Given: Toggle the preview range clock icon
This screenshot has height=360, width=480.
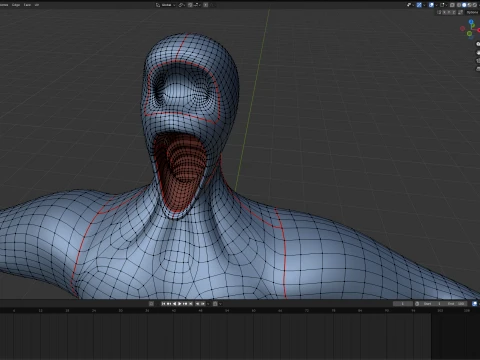Looking at the screenshot, I should [x=417, y=304].
